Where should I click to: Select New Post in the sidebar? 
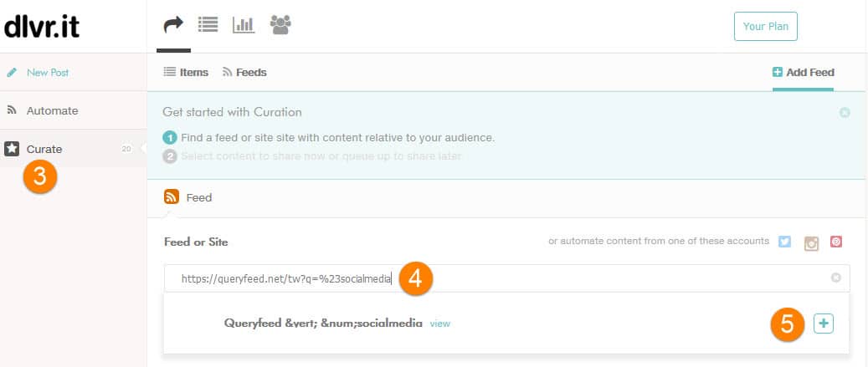click(x=48, y=73)
